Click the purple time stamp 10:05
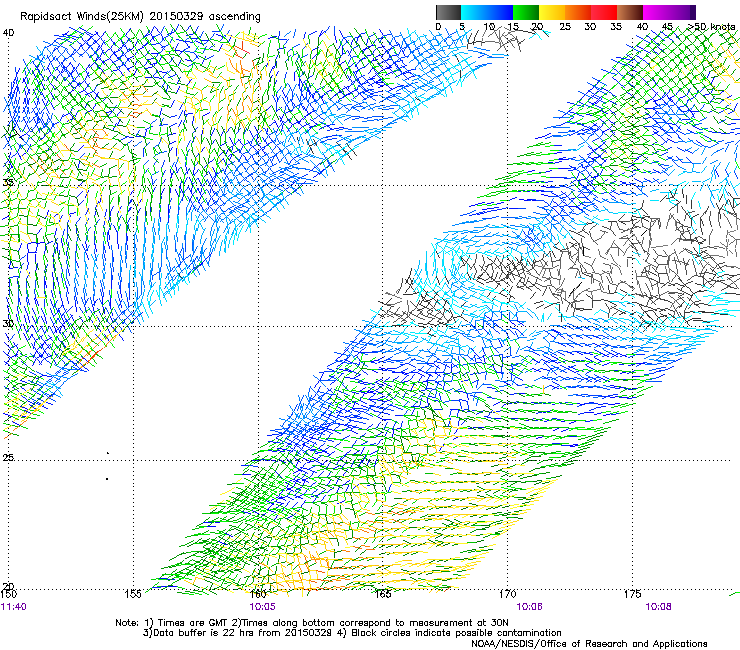The height and width of the screenshot is (650, 740). pos(262,607)
